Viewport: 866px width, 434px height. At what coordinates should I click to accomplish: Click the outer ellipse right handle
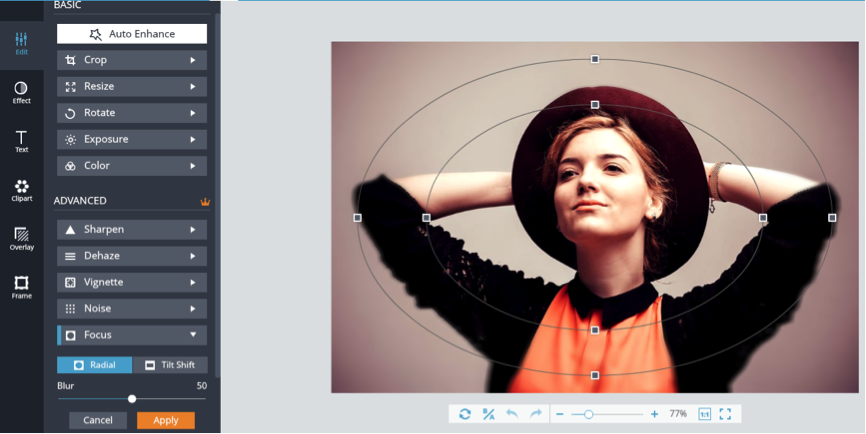(x=832, y=218)
